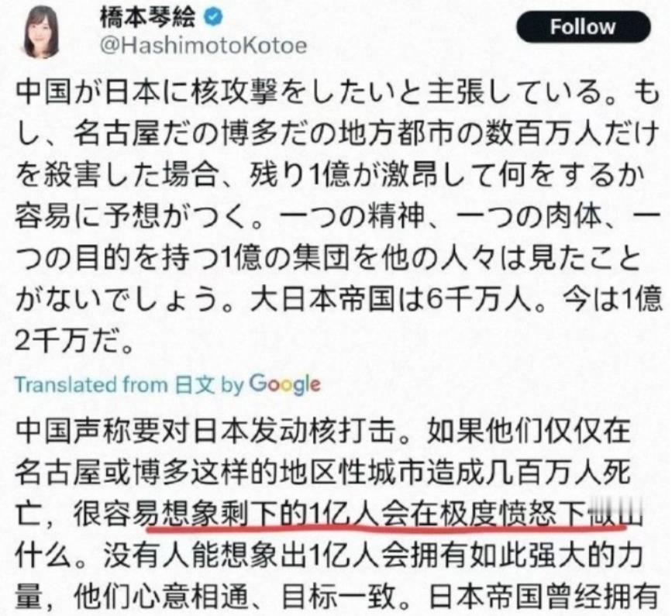Click the blue verified badge
The image size is (672, 616).
click(214, 18)
